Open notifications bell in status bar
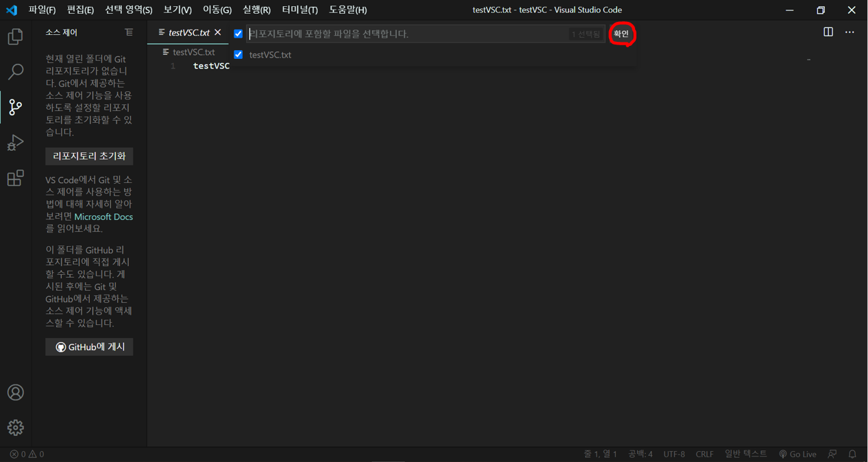The image size is (868, 462). [x=852, y=454]
